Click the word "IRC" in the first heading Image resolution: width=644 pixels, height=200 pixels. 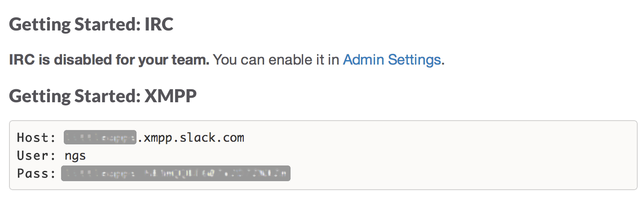pos(159,25)
